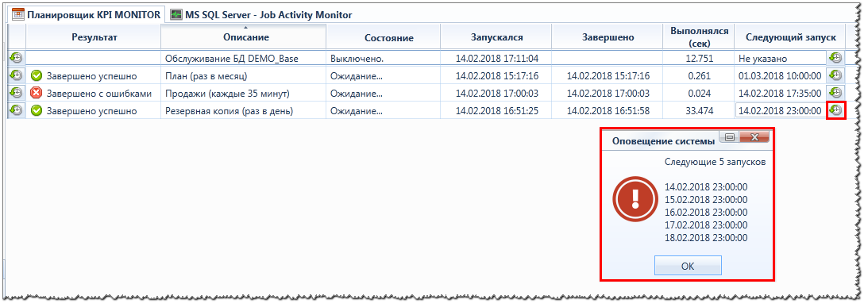Click Оповещение системы dialog title
Viewport: 868px width, 307px height.
[x=663, y=141]
